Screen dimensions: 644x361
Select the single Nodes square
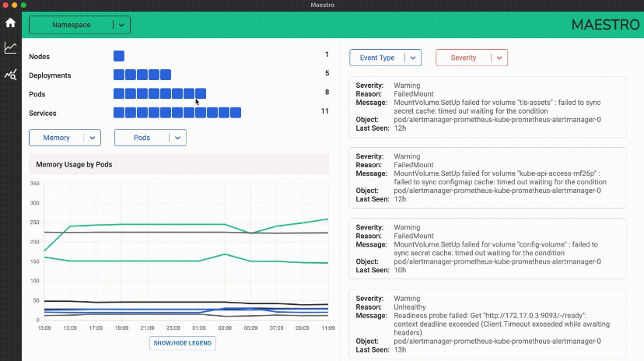pyautogui.click(x=119, y=56)
